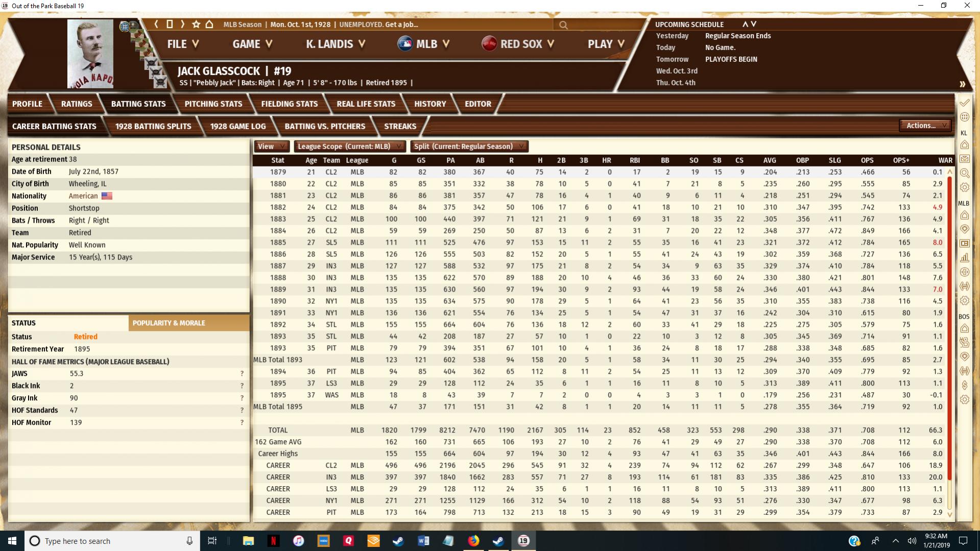Navigate back with the left arrow icon
The height and width of the screenshot is (551, 980).
(156, 24)
